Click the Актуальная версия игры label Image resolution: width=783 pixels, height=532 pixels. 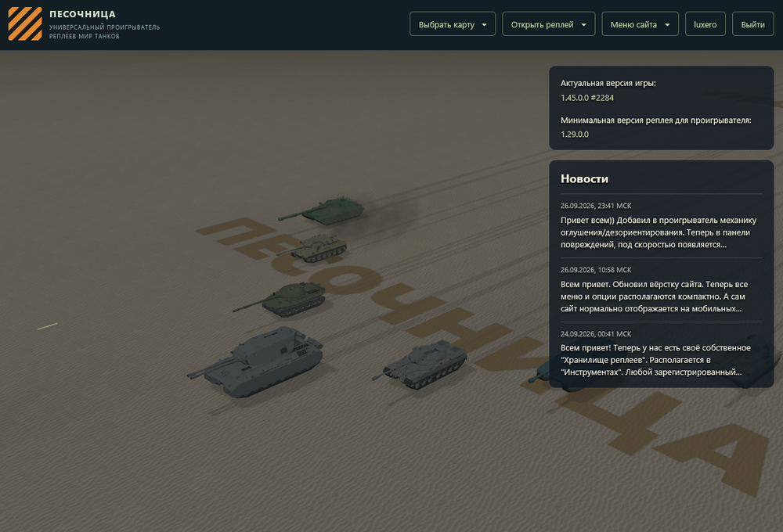click(x=608, y=84)
